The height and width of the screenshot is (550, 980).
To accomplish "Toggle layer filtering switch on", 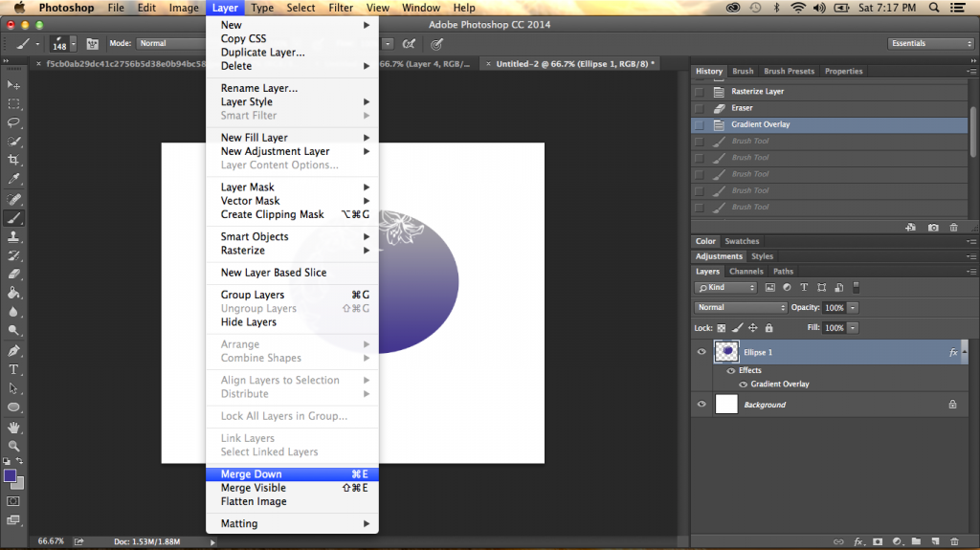I will click(857, 288).
